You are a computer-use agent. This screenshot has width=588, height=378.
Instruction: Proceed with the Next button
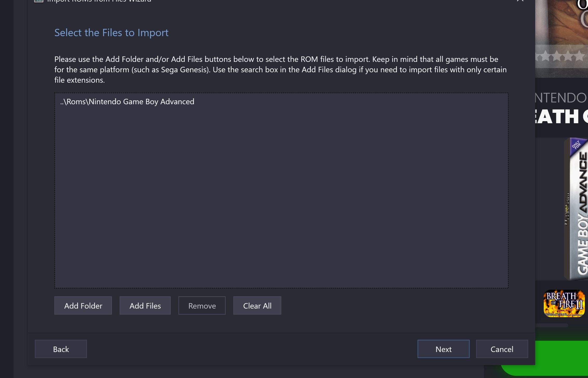[444, 349]
